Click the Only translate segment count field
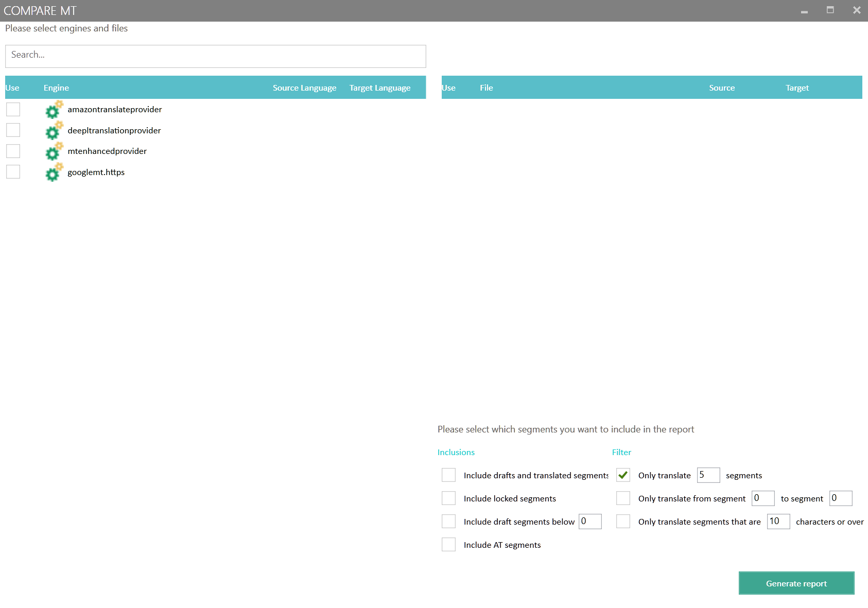 click(708, 475)
